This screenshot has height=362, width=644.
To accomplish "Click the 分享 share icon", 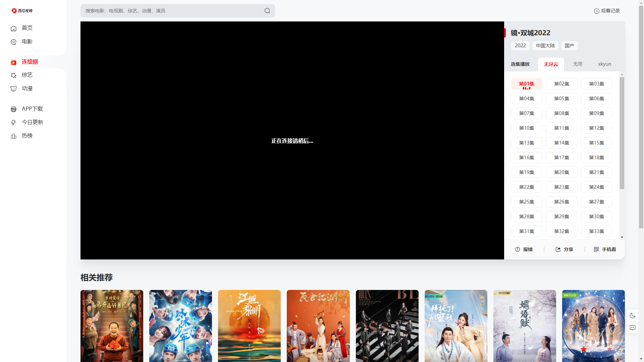I will click(558, 249).
